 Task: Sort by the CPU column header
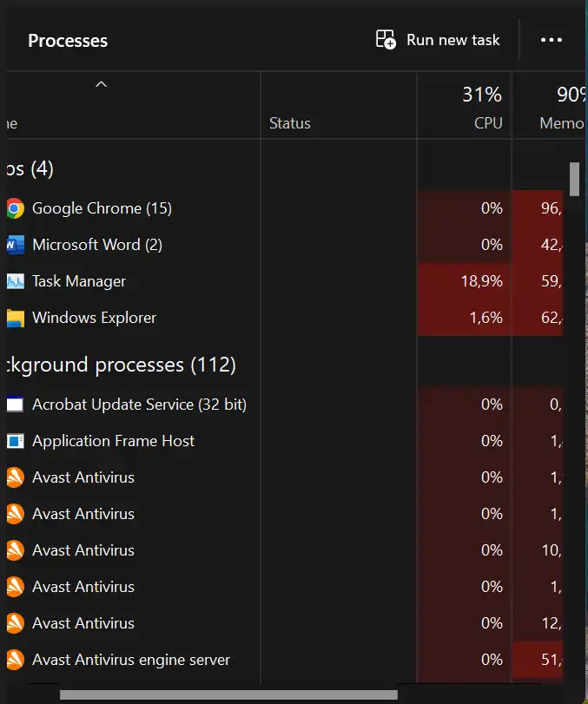click(x=487, y=123)
